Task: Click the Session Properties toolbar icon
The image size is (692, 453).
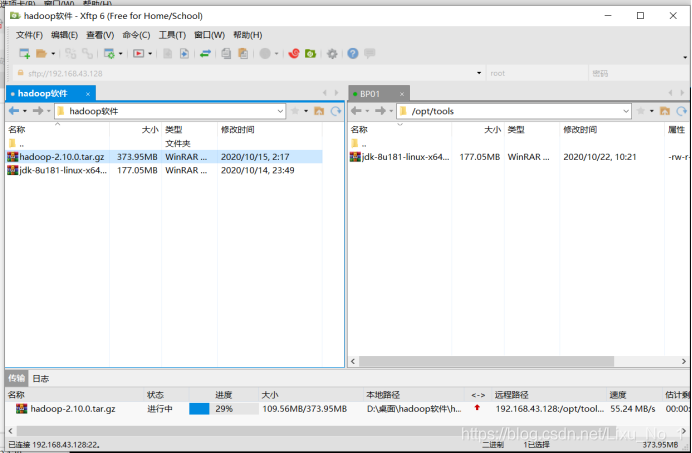Action: [109, 53]
